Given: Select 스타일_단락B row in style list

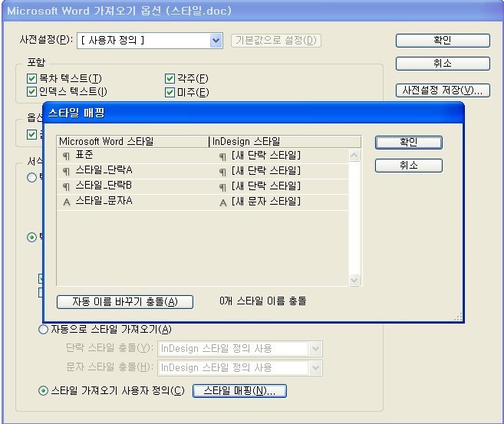Looking at the screenshot, I should point(203,186).
